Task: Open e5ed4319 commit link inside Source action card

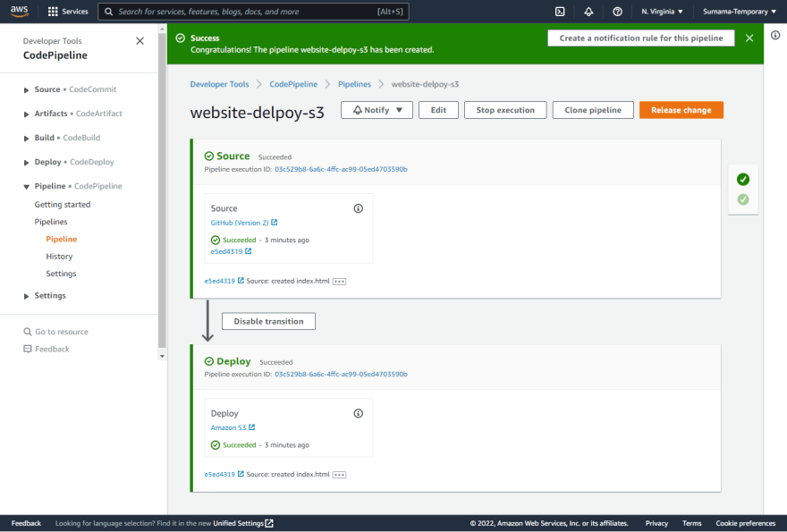Action: [226, 251]
